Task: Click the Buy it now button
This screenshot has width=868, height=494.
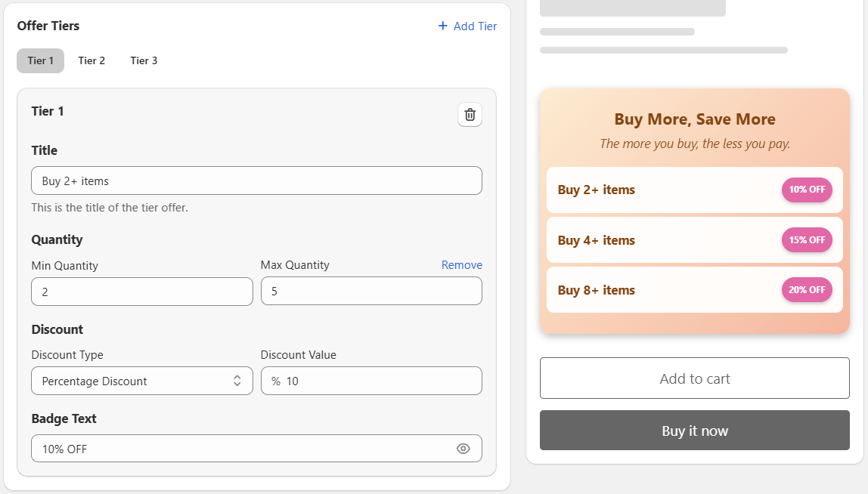Action: point(695,431)
